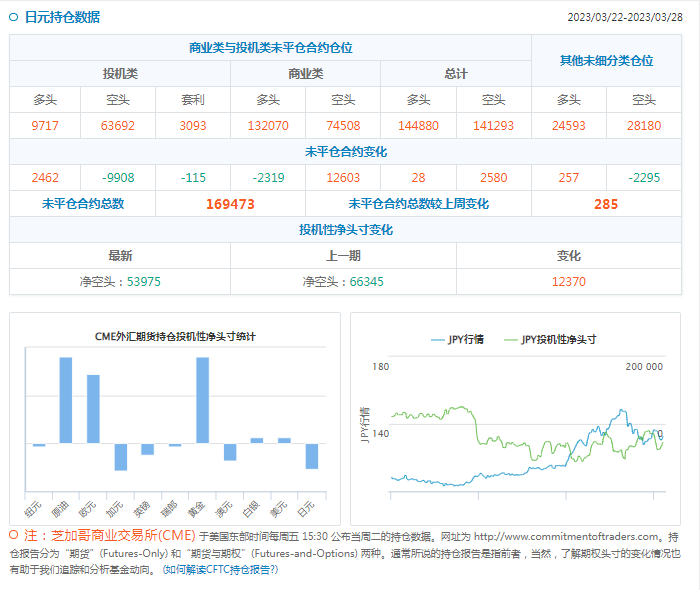Image resolution: width=700 pixels, height=590 pixels.
Task: Click the CME外汇期货持仓投机性净头寸统计 chart title
Action: [175, 336]
